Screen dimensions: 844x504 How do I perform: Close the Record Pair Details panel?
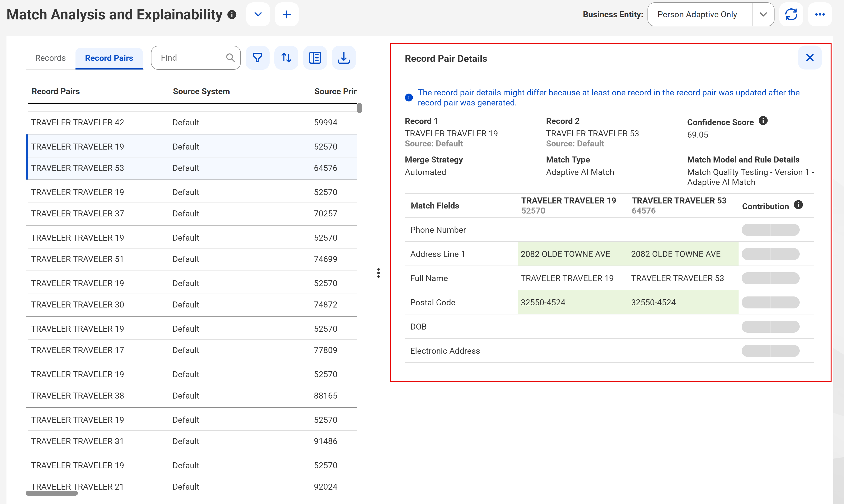point(810,58)
